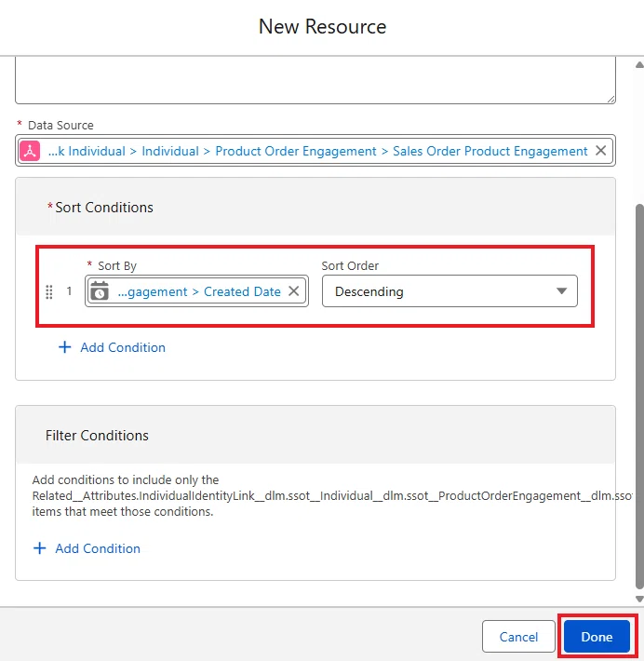Click the drag handle for sort condition 1

(49, 291)
